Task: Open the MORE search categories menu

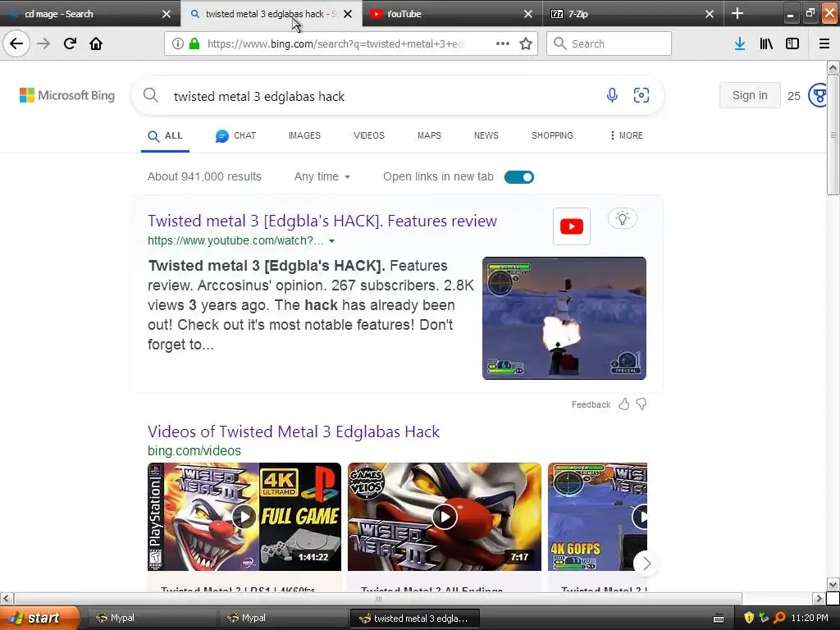Action: [x=626, y=135]
